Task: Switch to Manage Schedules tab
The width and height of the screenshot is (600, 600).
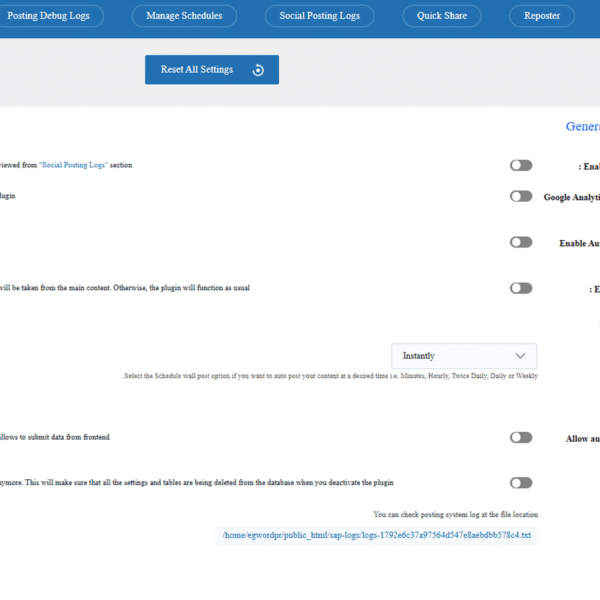Action: (184, 16)
